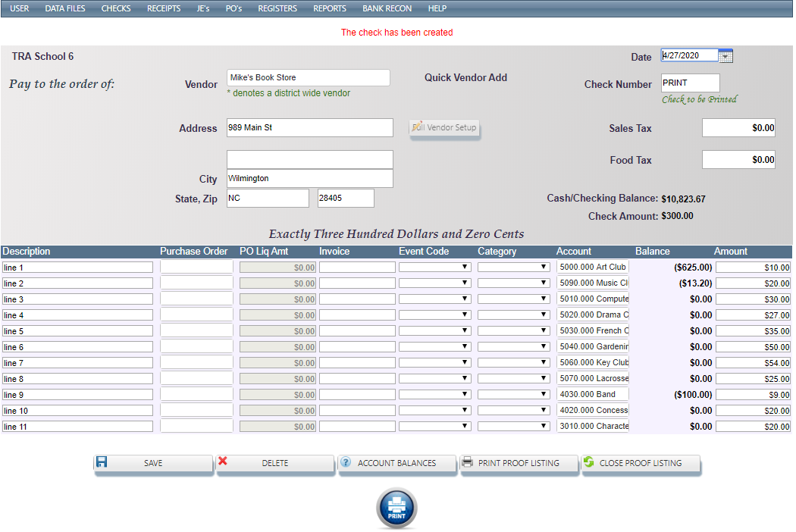The image size is (796, 532).
Task: Click the City field showing Wilmington
Action: coord(309,178)
